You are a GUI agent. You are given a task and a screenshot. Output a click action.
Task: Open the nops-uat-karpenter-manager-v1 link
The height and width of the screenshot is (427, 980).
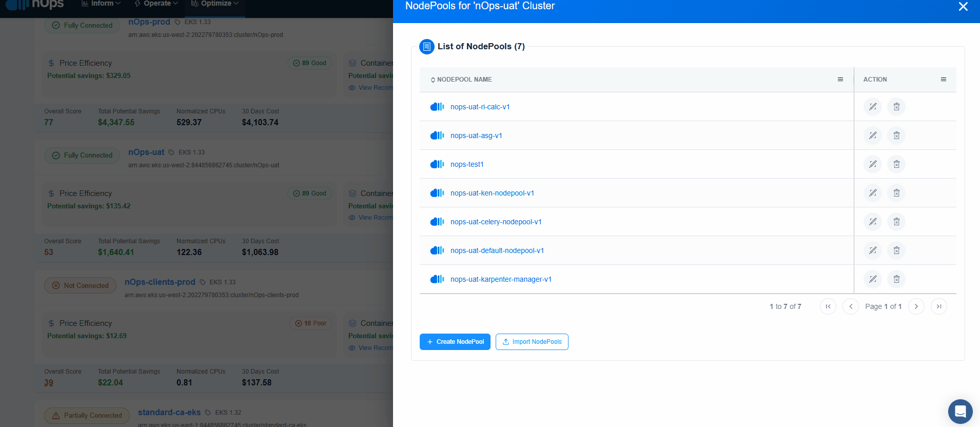[501, 279]
